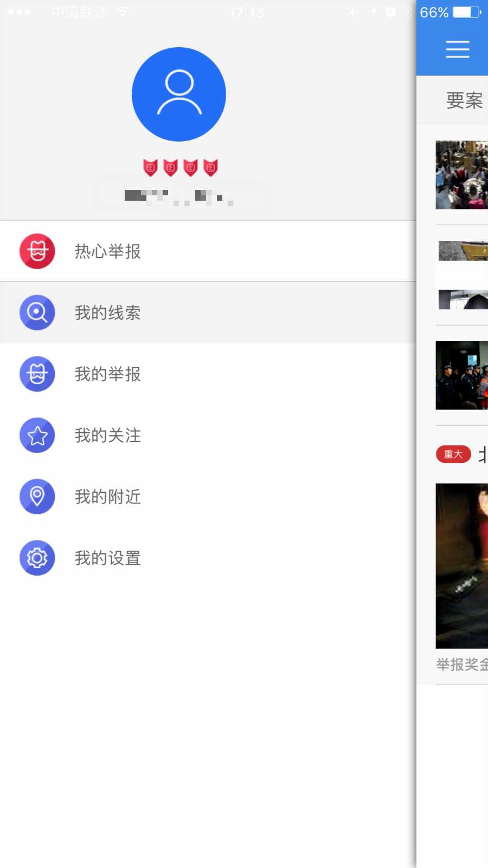The image size is (488, 868).
Task: Open 我的附近 menu item
Action: tap(208, 496)
